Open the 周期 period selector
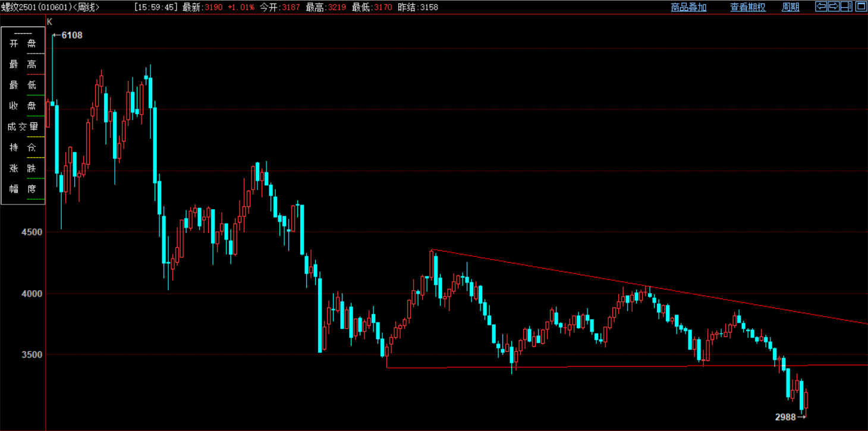Image resolution: width=868 pixels, height=431 pixels. pos(790,7)
